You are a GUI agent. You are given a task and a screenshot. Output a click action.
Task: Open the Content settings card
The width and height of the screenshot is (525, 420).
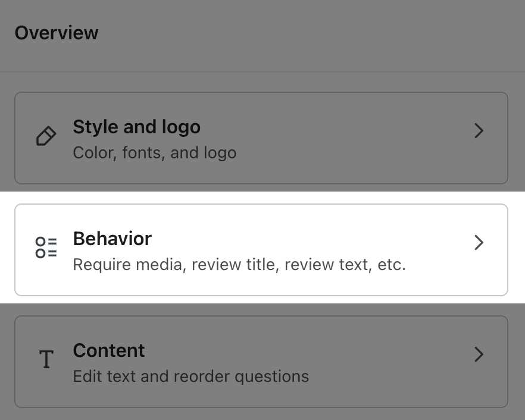[262, 361]
